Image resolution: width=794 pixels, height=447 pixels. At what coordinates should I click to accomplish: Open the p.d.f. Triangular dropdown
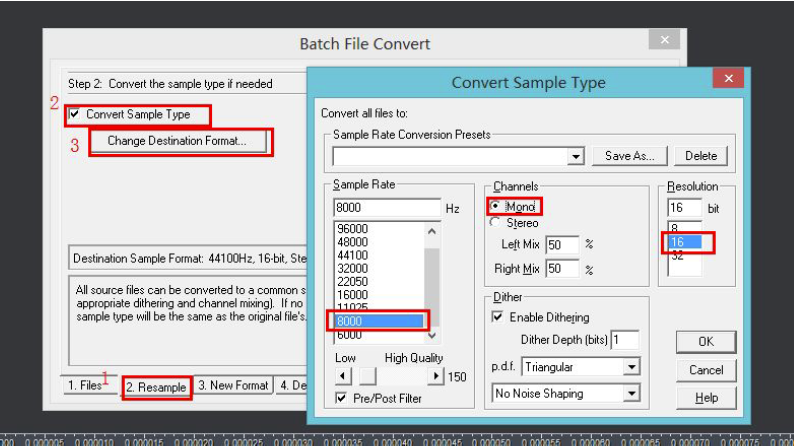[x=630, y=367]
